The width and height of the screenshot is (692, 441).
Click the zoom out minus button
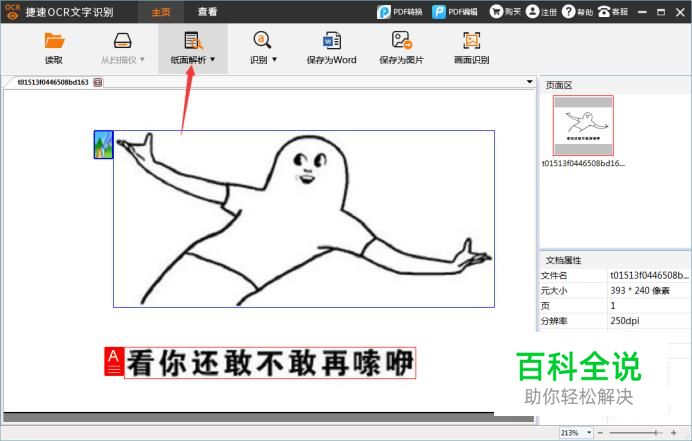[x=600, y=433]
